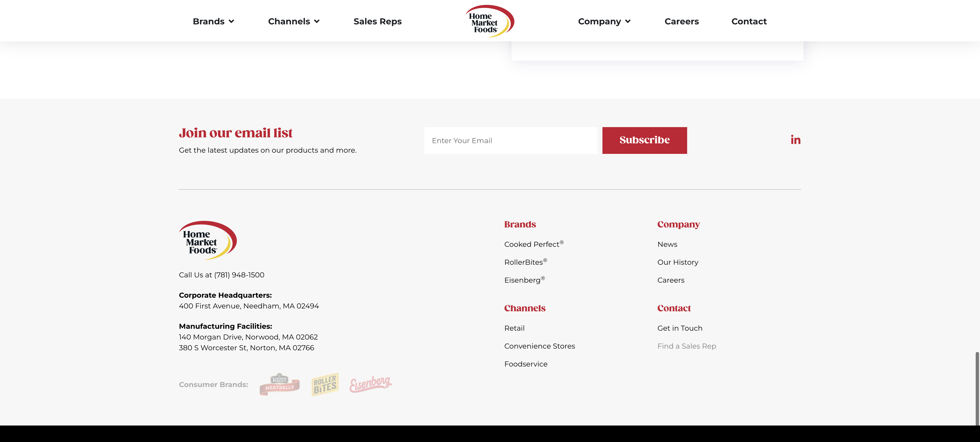Click the Get in Touch link

(x=679, y=328)
